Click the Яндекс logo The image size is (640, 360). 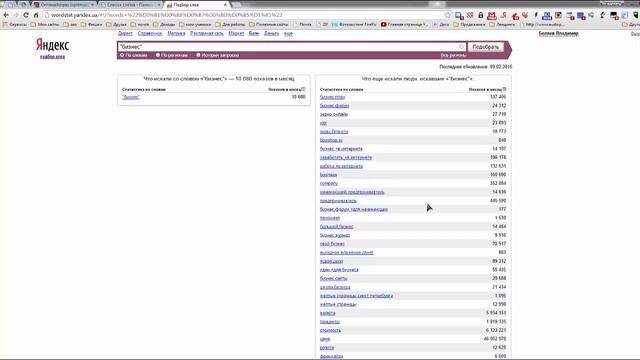point(52,44)
